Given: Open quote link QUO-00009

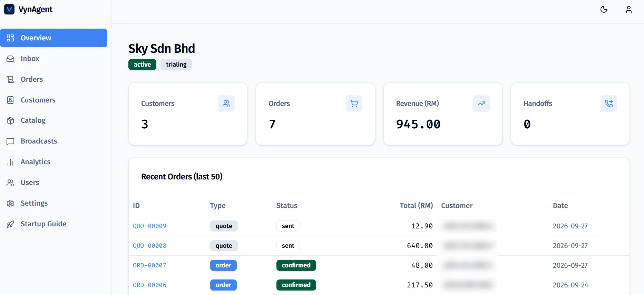Looking at the screenshot, I should (x=149, y=226).
